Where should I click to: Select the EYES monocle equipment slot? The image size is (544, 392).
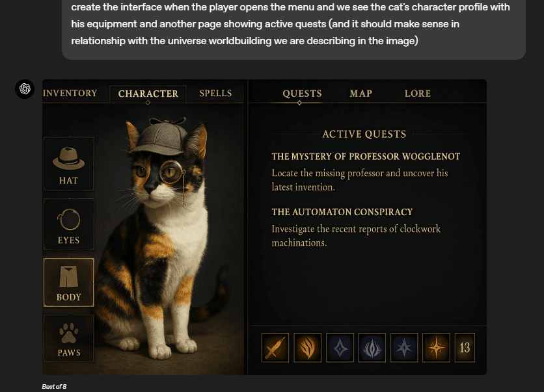[69, 224]
